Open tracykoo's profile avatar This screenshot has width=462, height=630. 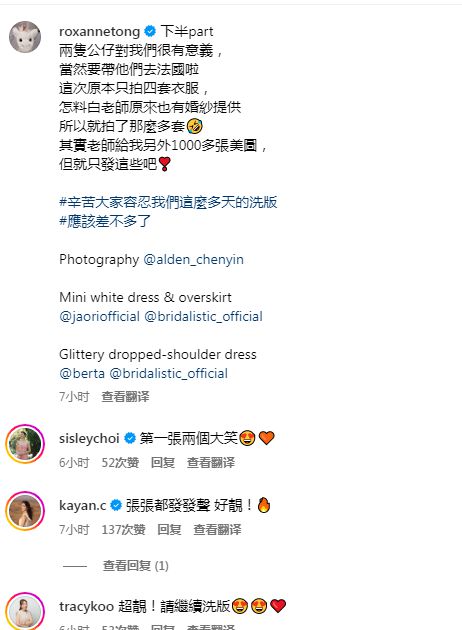(x=25, y=611)
